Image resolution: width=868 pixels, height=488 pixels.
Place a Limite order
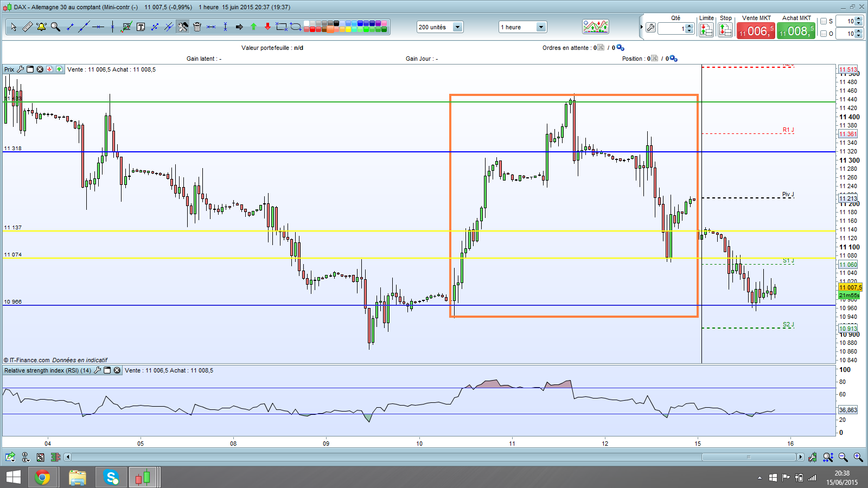[706, 30]
